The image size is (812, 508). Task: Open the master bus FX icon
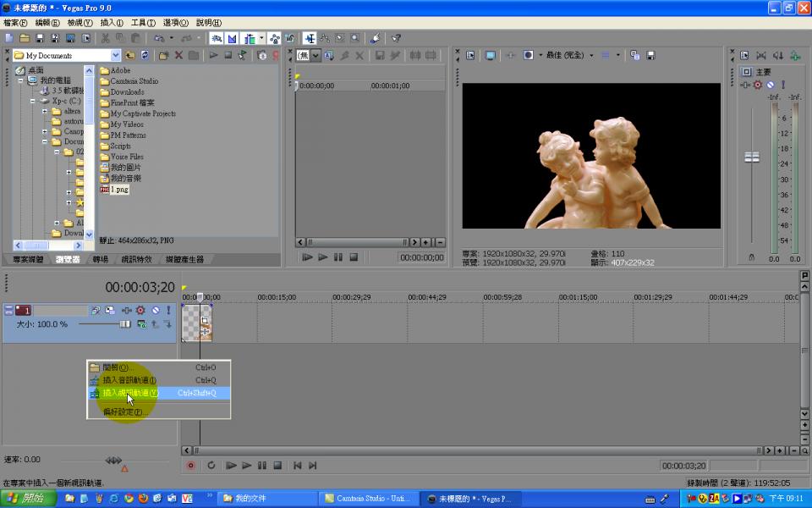758,85
